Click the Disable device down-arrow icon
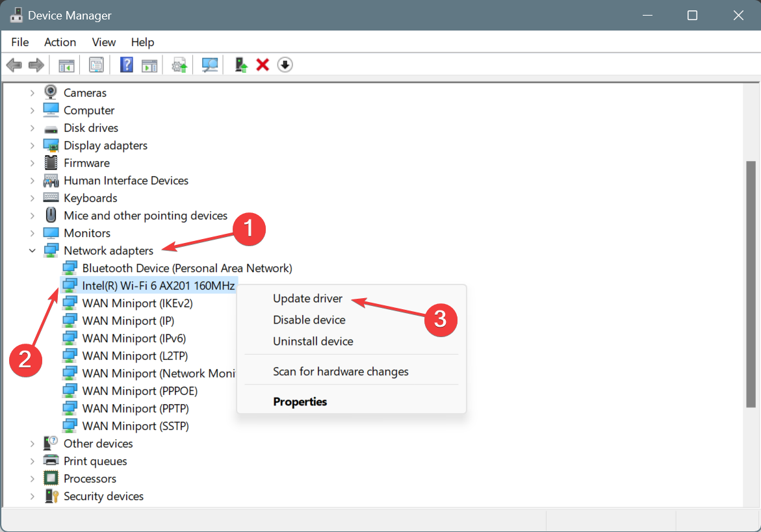The height and width of the screenshot is (532, 761). pos(285,64)
